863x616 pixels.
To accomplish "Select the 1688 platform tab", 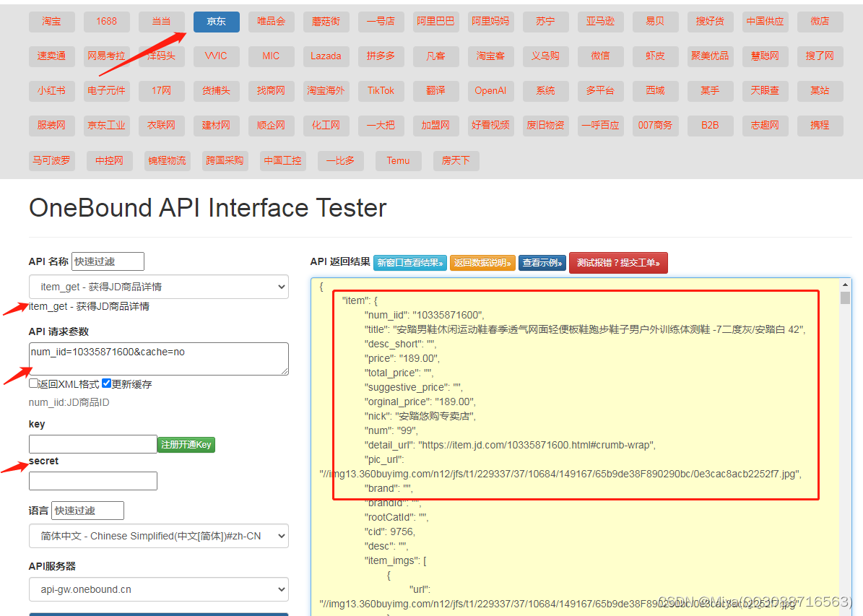I will click(x=106, y=22).
